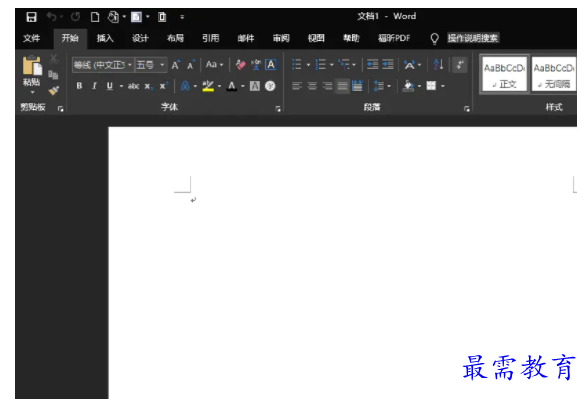Open the 文件 menu

click(31, 38)
